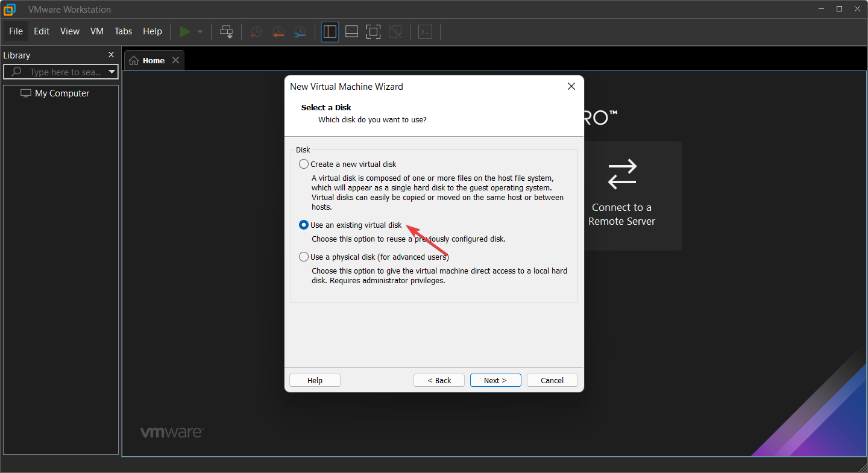This screenshot has height=473, width=868.
Task: Click the Send Ctrl+Alt+Del toolbar icon
Action: click(x=227, y=32)
